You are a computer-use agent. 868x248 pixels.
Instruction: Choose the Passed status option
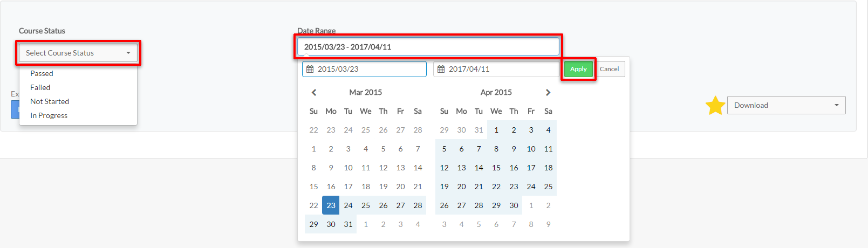click(x=42, y=73)
